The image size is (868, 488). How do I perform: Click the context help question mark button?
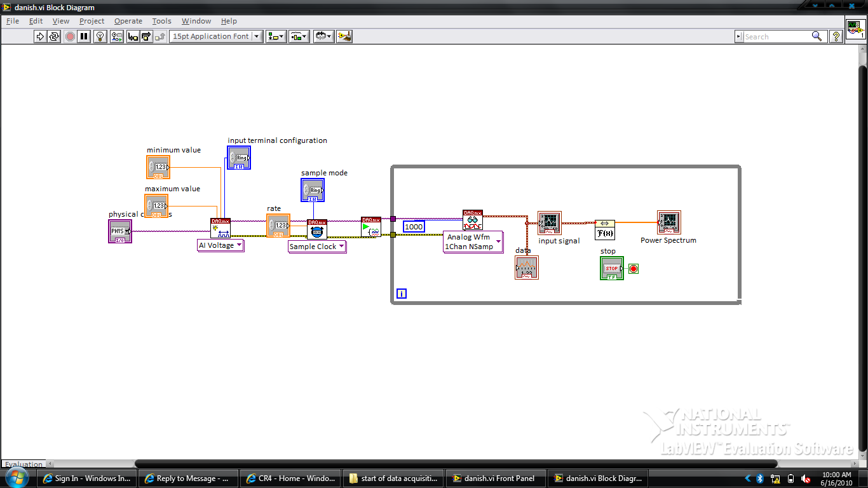[x=836, y=36]
